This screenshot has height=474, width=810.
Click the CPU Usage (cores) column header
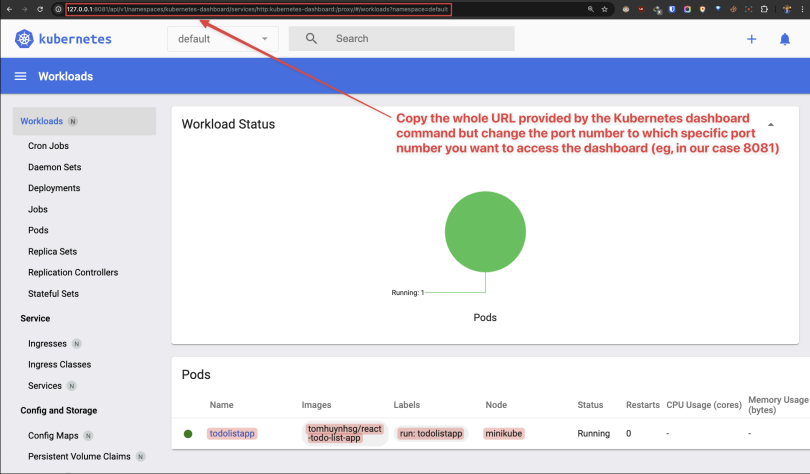pyautogui.click(x=704, y=405)
